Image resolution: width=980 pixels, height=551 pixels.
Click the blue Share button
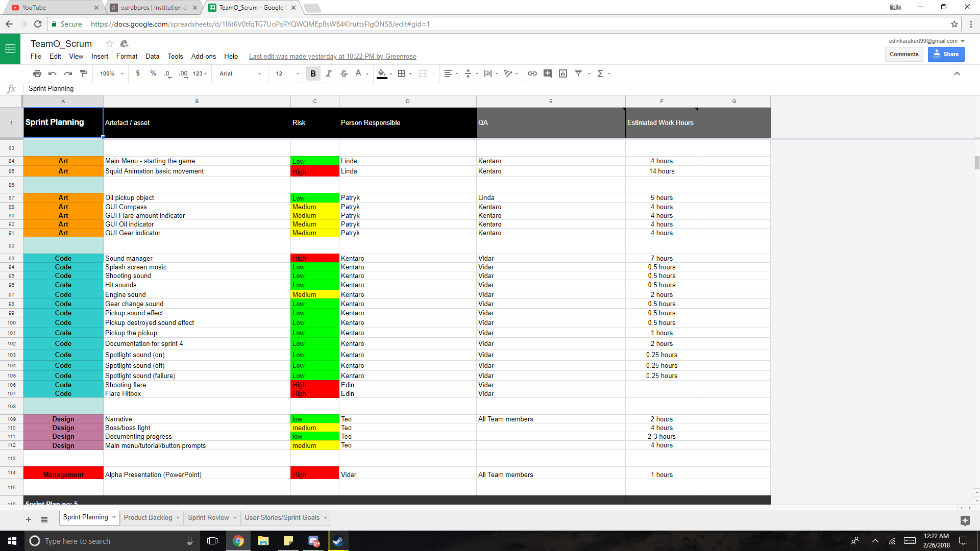pos(946,54)
